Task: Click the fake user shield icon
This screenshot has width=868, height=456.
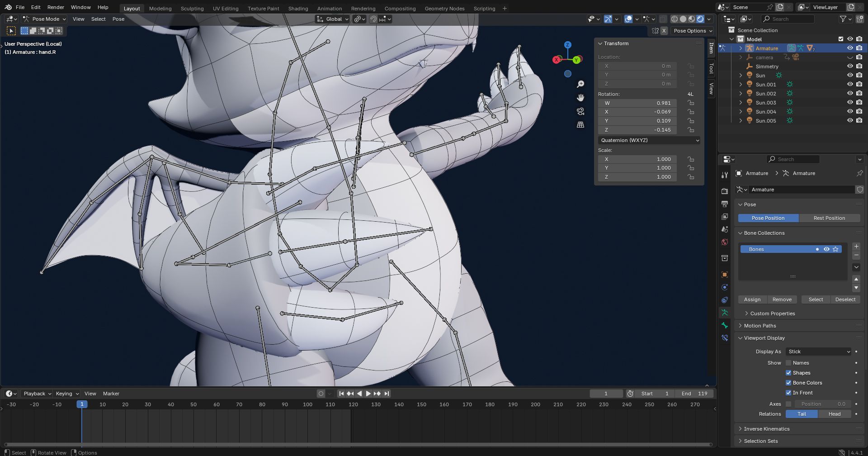Action: 860,190
